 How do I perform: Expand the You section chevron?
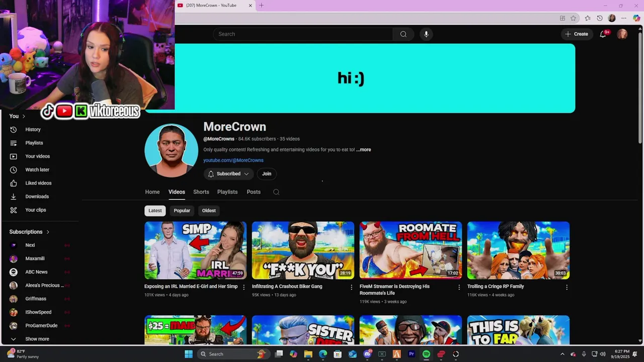[23, 116]
